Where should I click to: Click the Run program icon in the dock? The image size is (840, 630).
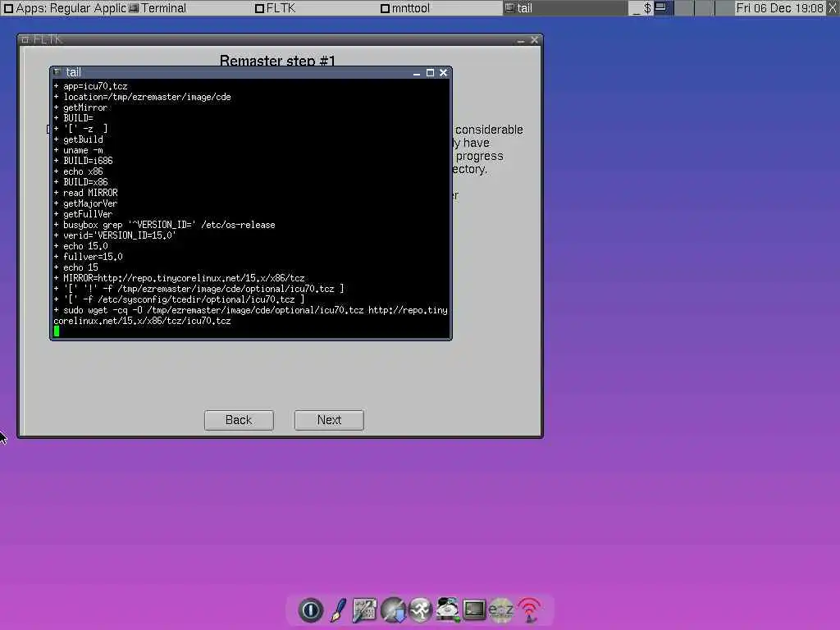click(421, 610)
